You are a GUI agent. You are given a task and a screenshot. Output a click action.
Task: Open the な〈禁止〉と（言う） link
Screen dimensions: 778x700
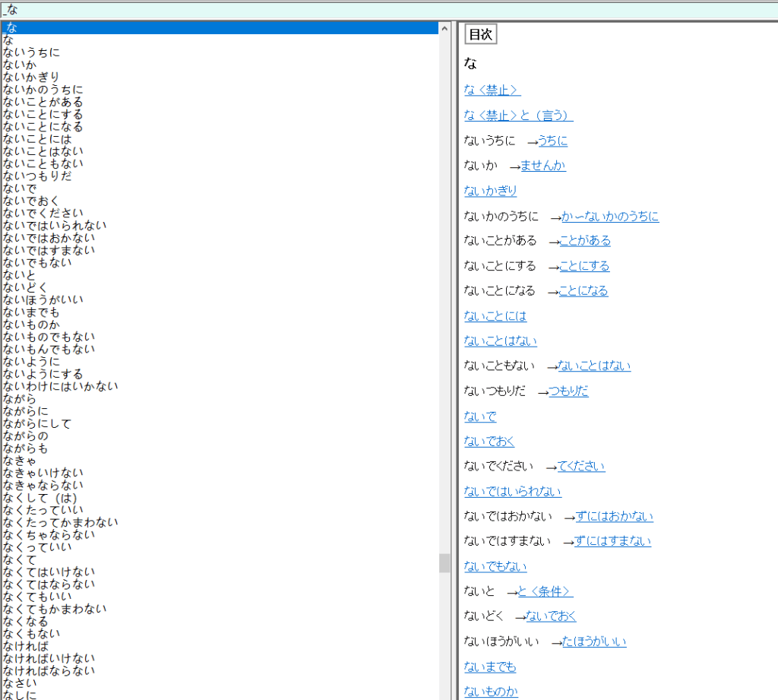(518, 116)
